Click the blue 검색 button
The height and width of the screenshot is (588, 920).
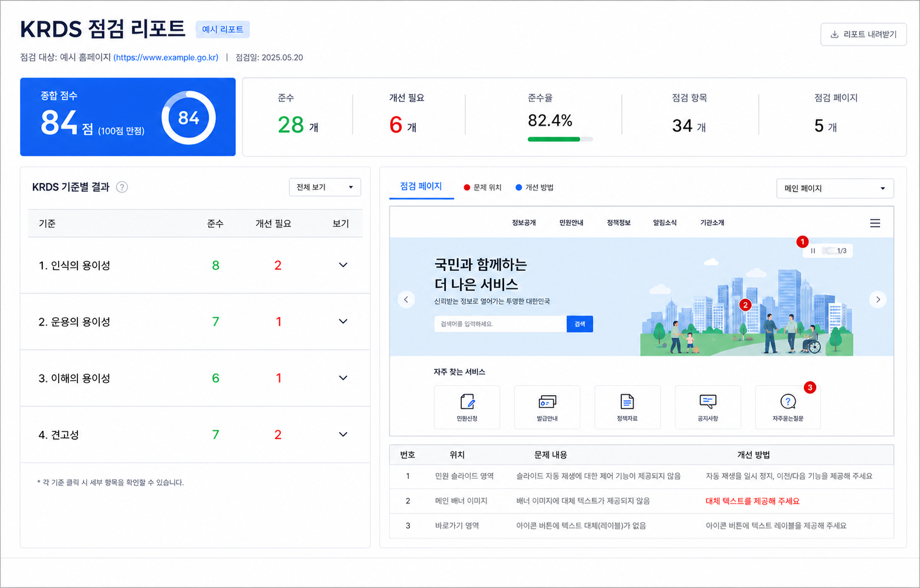pyautogui.click(x=580, y=324)
